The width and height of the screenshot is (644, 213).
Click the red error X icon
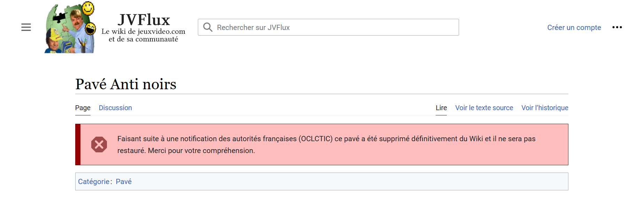pyautogui.click(x=99, y=144)
